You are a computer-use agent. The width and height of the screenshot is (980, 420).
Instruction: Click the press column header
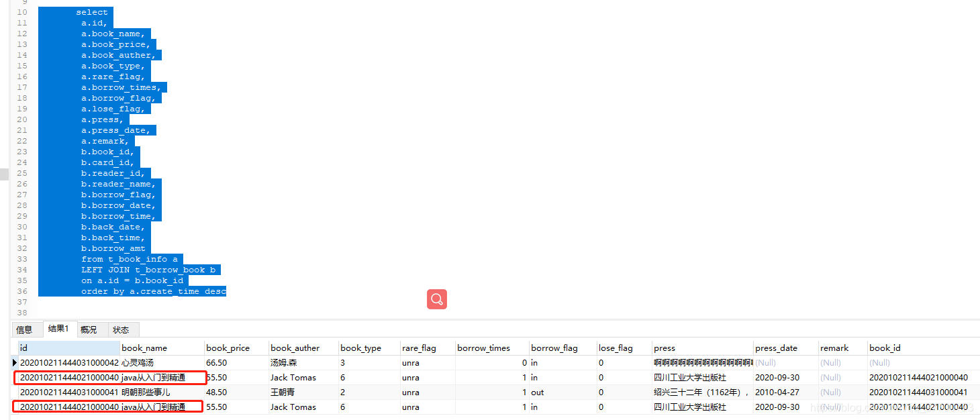click(703, 348)
